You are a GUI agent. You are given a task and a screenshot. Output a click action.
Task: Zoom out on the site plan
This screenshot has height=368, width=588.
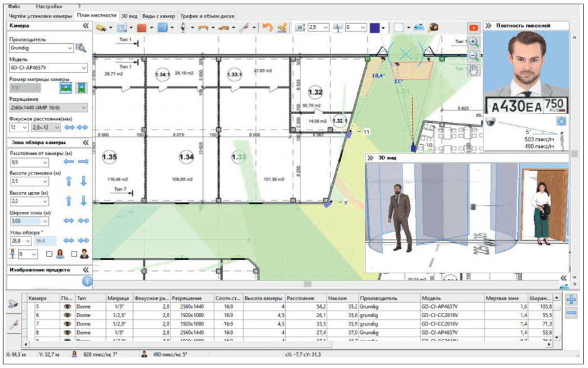pyautogui.click(x=473, y=56)
